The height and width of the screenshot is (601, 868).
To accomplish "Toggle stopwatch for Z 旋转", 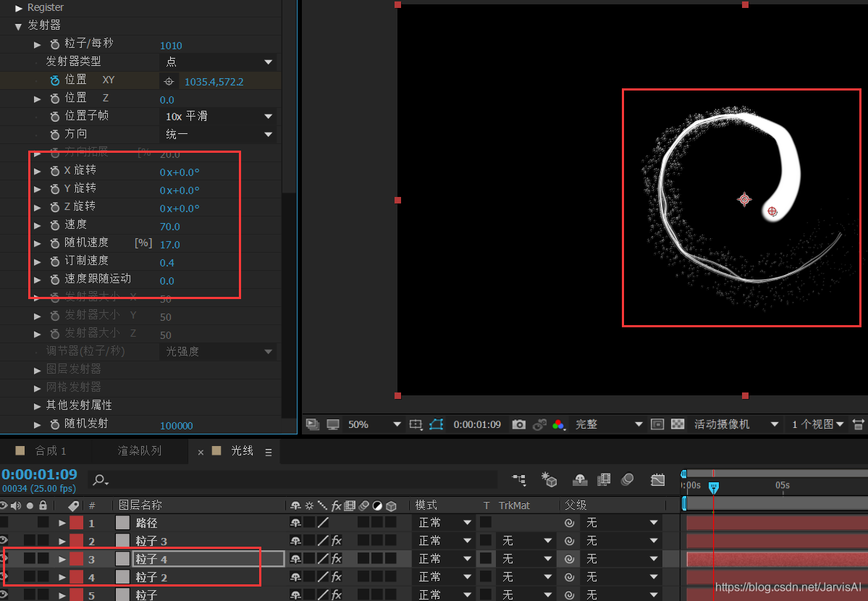I will (55, 207).
